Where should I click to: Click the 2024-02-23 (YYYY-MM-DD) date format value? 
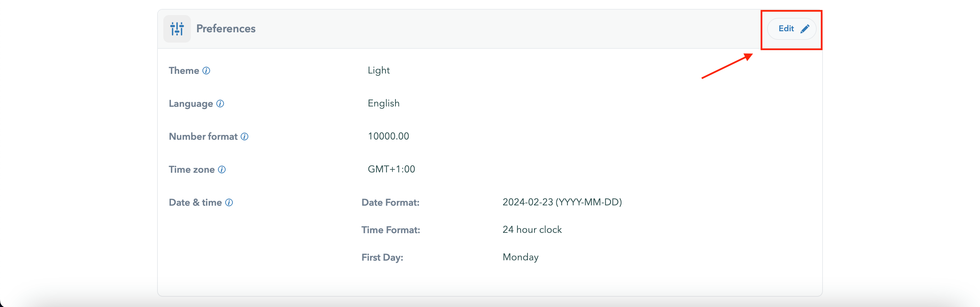tap(562, 203)
